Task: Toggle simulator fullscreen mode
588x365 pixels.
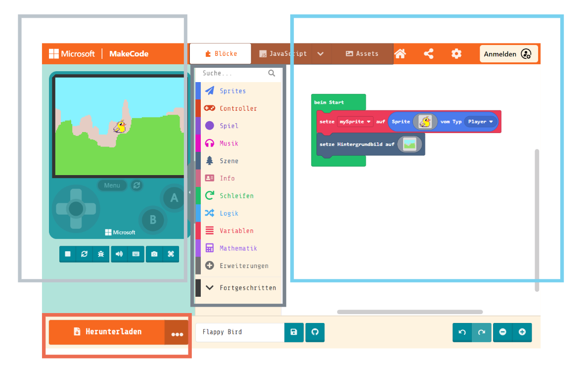Action: 171,254
